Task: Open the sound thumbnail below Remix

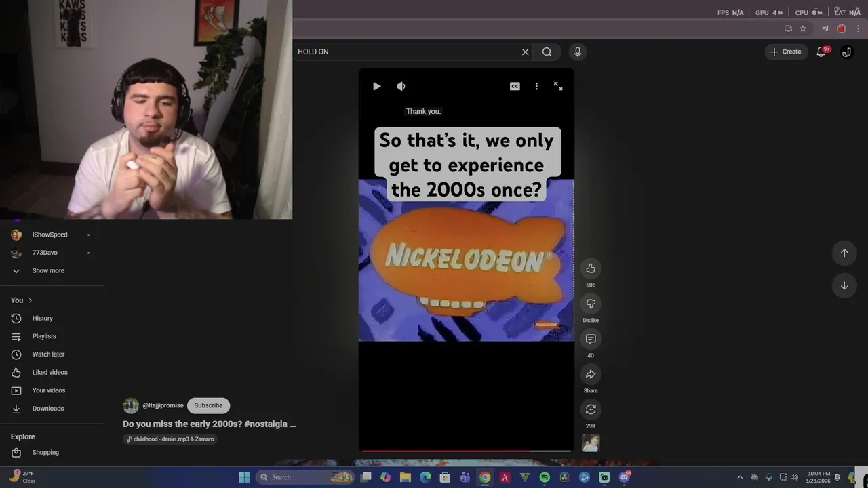Action: coord(591,443)
